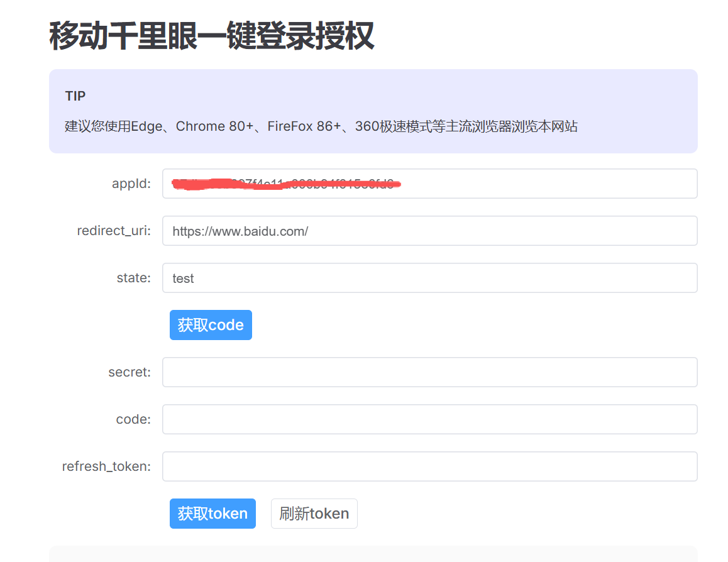
Task: Focus the refresh_token input field
Action: point(429,466)
